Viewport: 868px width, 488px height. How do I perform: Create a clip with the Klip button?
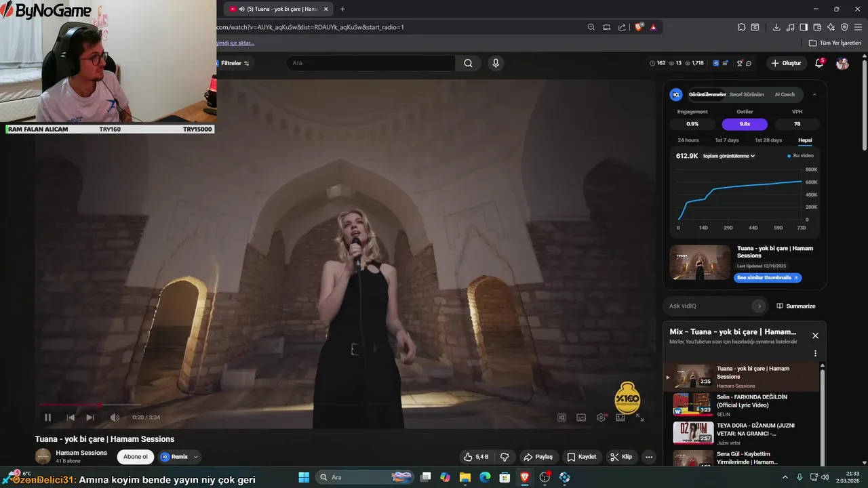[621, 457]
